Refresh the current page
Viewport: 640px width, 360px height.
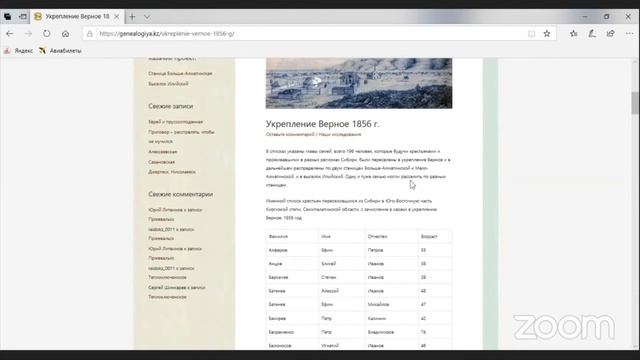47,34
